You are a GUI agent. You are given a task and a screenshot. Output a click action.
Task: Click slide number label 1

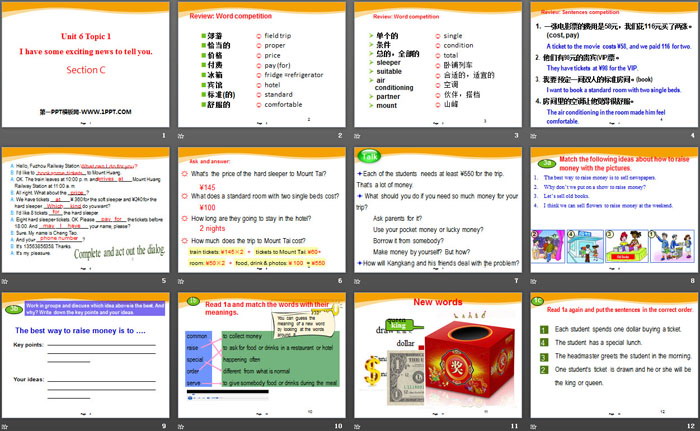(164, 135)
